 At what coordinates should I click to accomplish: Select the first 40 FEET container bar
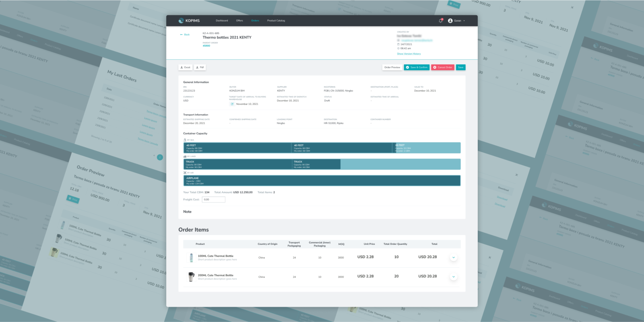[237, 148]
